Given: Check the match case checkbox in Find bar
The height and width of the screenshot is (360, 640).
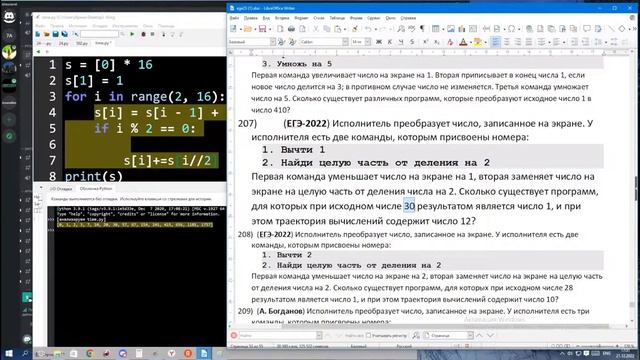Looking at the screenshot, I should click(369, 336).
